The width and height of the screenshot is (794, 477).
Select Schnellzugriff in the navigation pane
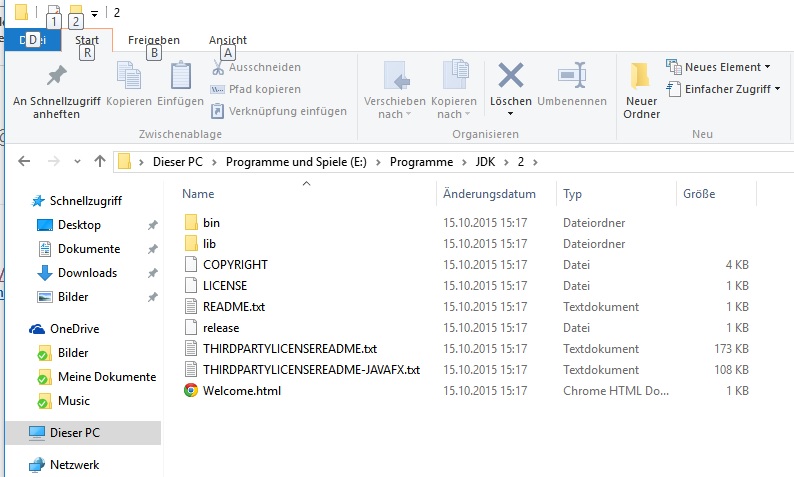(x=86, y=201)
